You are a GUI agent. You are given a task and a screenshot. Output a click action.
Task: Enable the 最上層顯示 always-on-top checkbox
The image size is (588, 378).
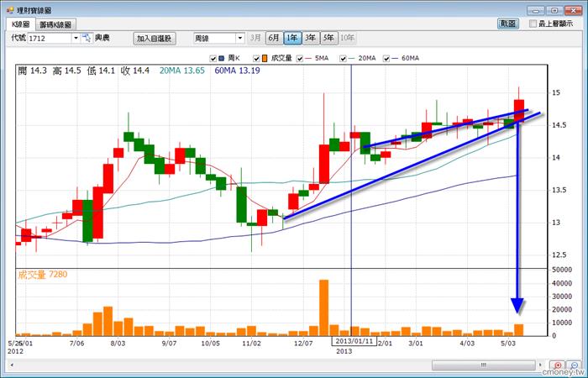coord(533,24)
